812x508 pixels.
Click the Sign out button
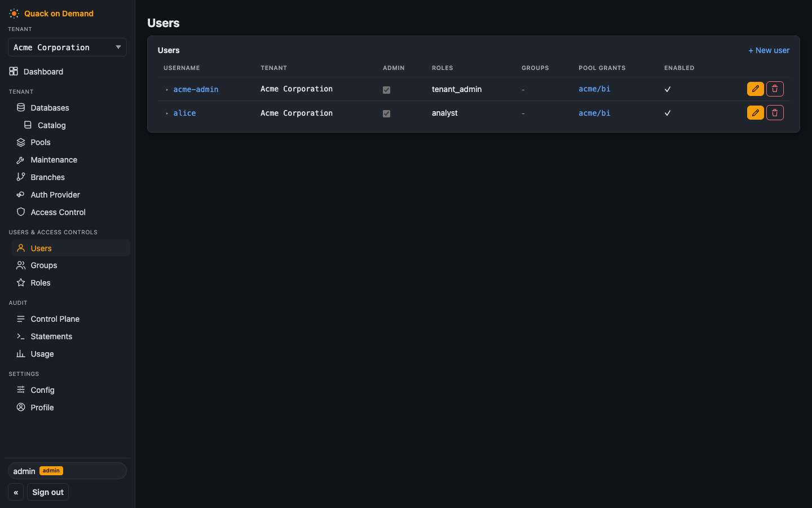point(48,492)
